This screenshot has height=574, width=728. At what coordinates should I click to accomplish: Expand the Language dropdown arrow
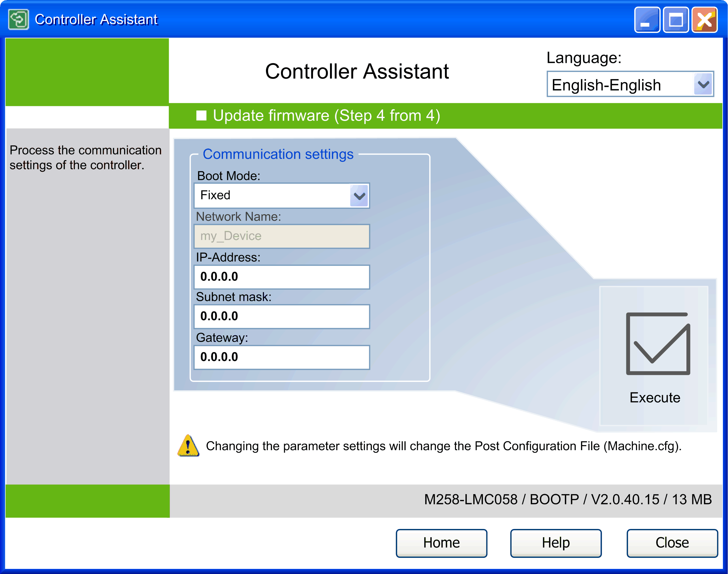(703, 84)
